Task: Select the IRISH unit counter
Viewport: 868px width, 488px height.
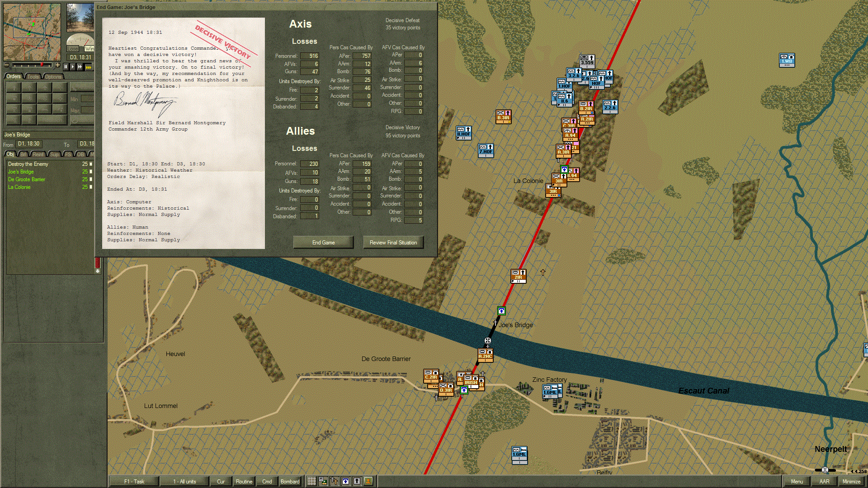Action: (471, 381)
